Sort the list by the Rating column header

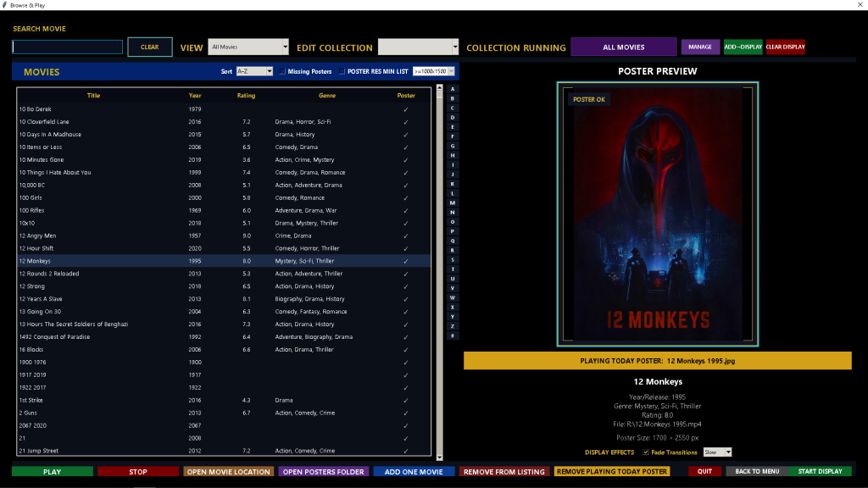click(246, 96)
